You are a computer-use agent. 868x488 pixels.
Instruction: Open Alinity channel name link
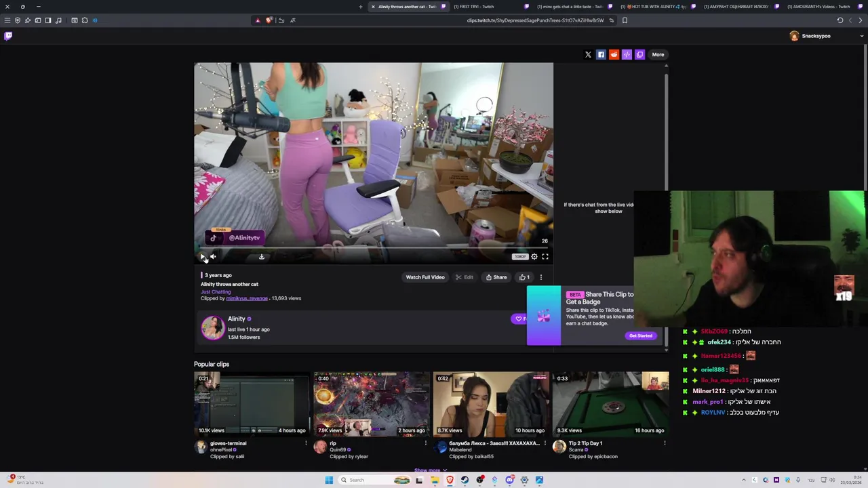237,319
